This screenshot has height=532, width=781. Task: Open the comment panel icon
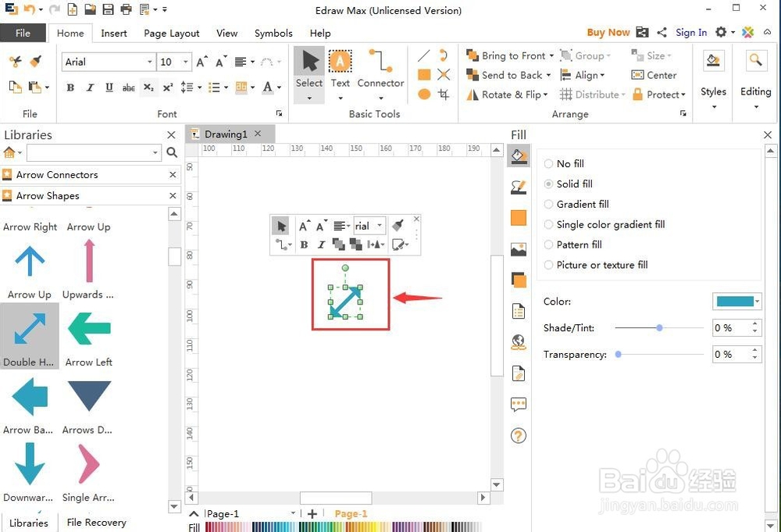click(519, 405)
